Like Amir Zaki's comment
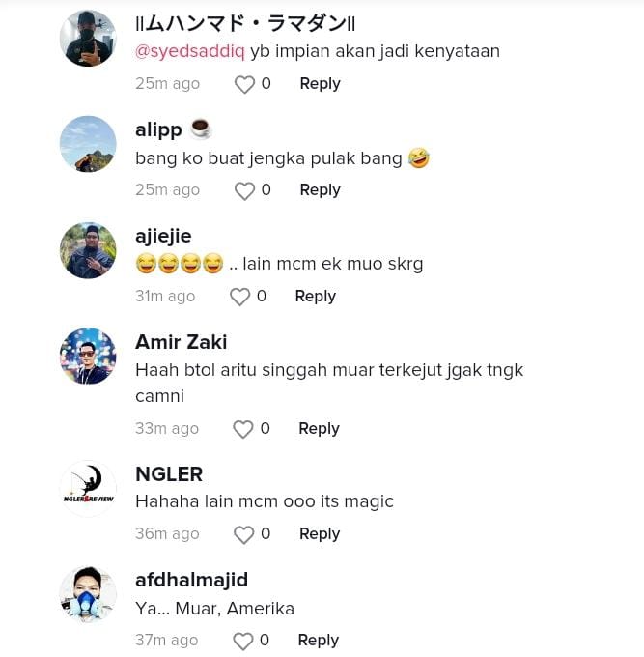644x657 pixels. click(243, 429)
